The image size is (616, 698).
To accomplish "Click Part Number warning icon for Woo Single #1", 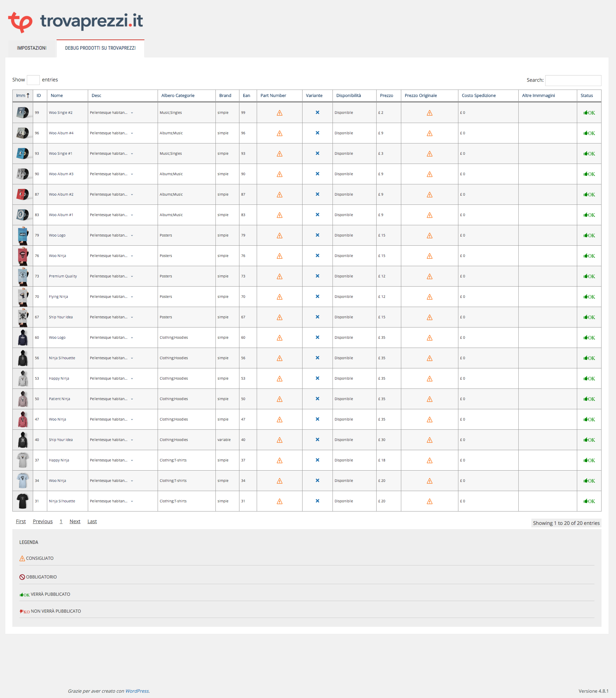I will 280,154.
